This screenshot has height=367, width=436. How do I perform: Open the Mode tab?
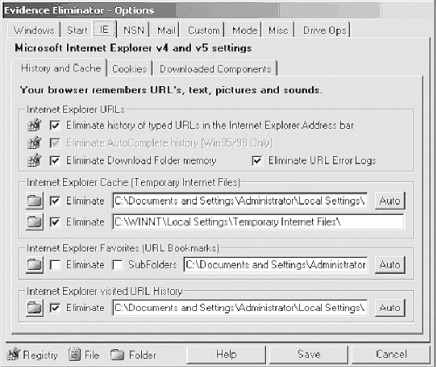click(245, 30)
